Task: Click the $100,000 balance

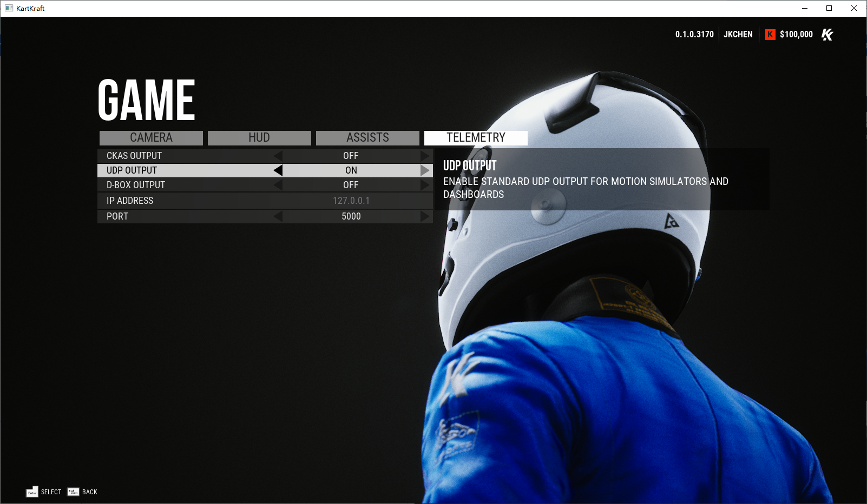Action: point(796,34)
